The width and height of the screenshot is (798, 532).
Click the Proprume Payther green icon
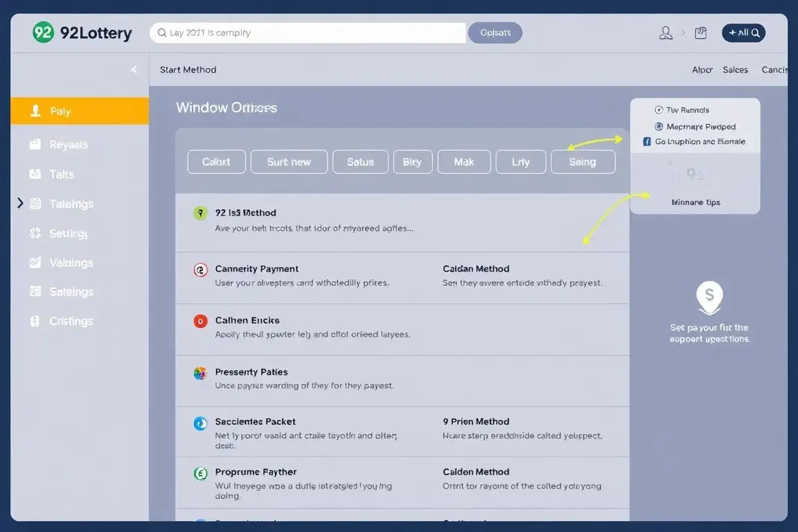pyautogui.click(x=200, y=474)
